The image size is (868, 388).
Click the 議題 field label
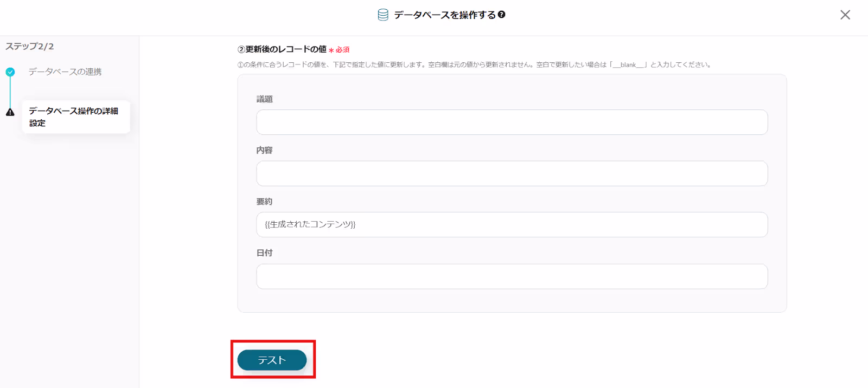pyautogui.click(x=265, y=99)
